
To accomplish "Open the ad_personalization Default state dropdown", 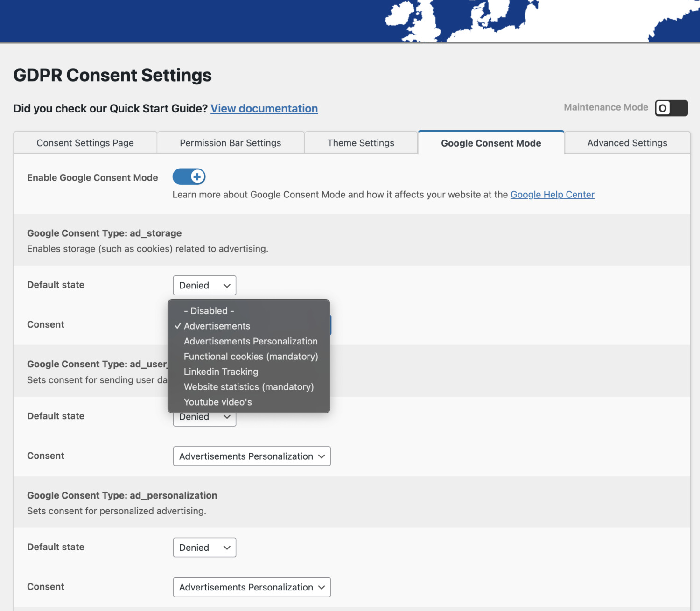I will click(204, 547).
